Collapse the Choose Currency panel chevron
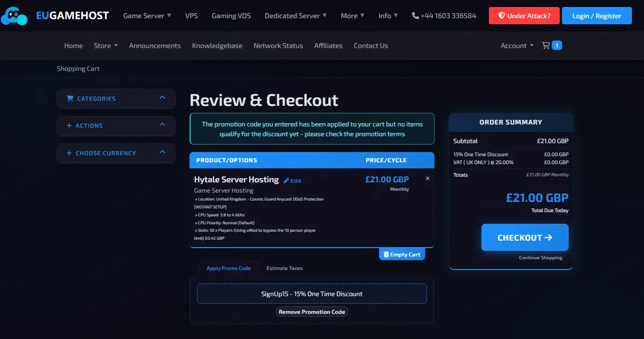644x339 pixels. [x=163, y=152]
